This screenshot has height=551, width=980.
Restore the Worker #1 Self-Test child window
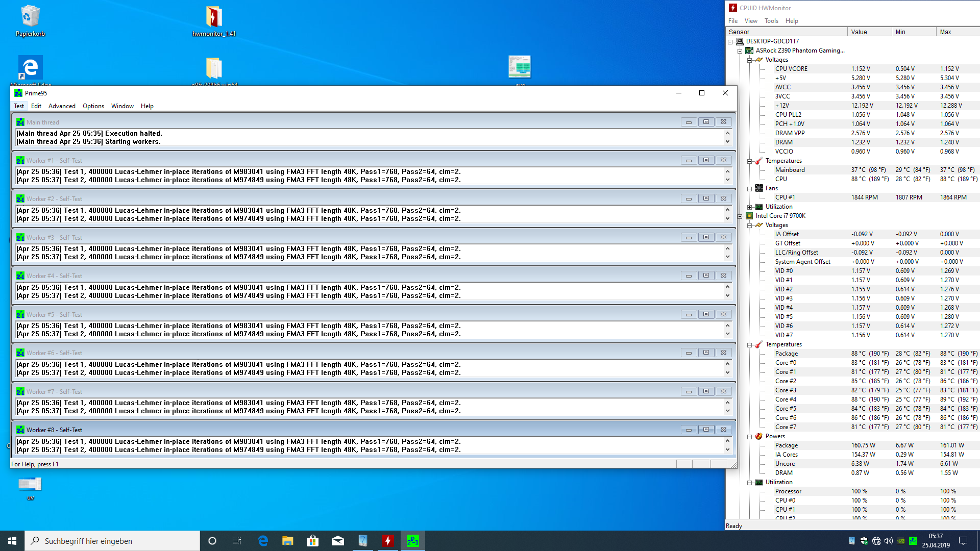click(x=706, y=160)
